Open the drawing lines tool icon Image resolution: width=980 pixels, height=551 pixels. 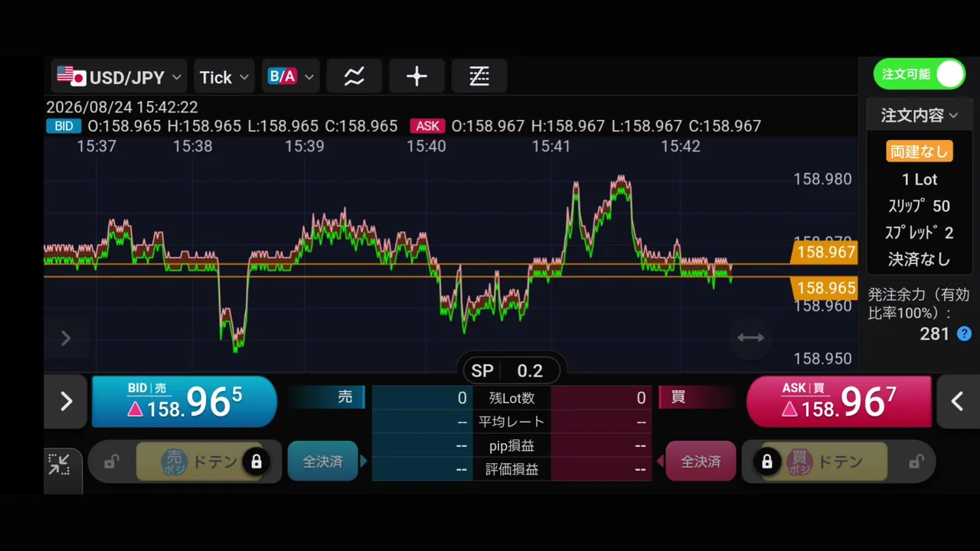coord(479,77)
